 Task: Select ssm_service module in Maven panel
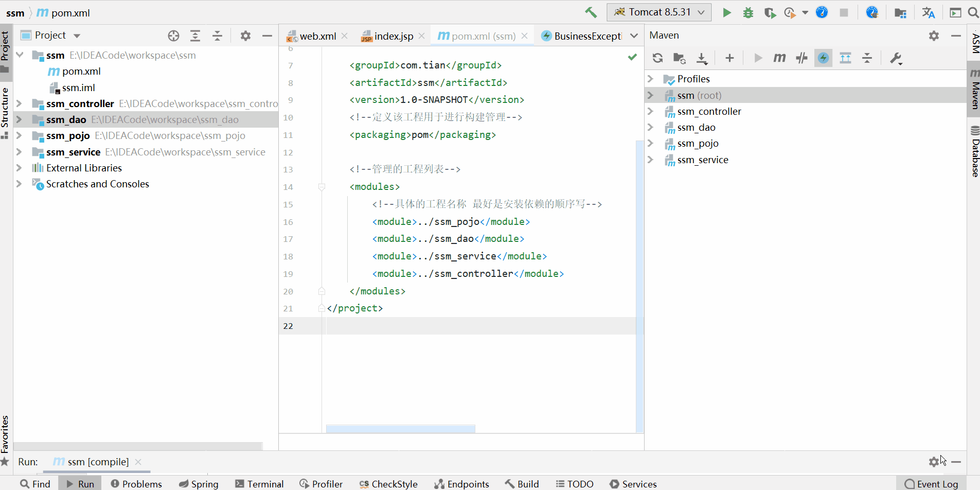(702, 160)
